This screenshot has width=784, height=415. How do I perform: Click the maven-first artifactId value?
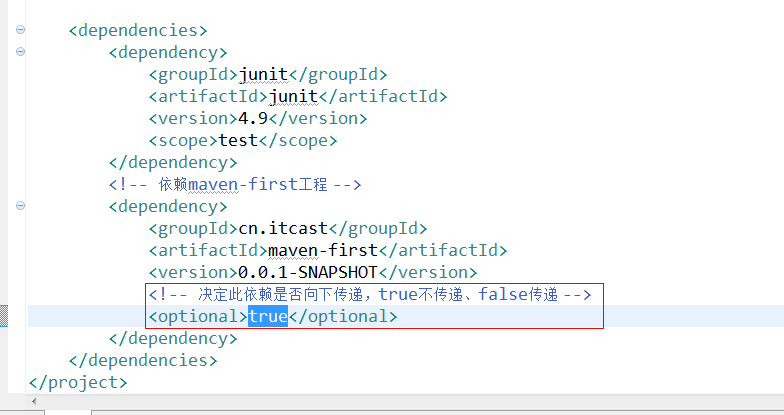[323, 250]
